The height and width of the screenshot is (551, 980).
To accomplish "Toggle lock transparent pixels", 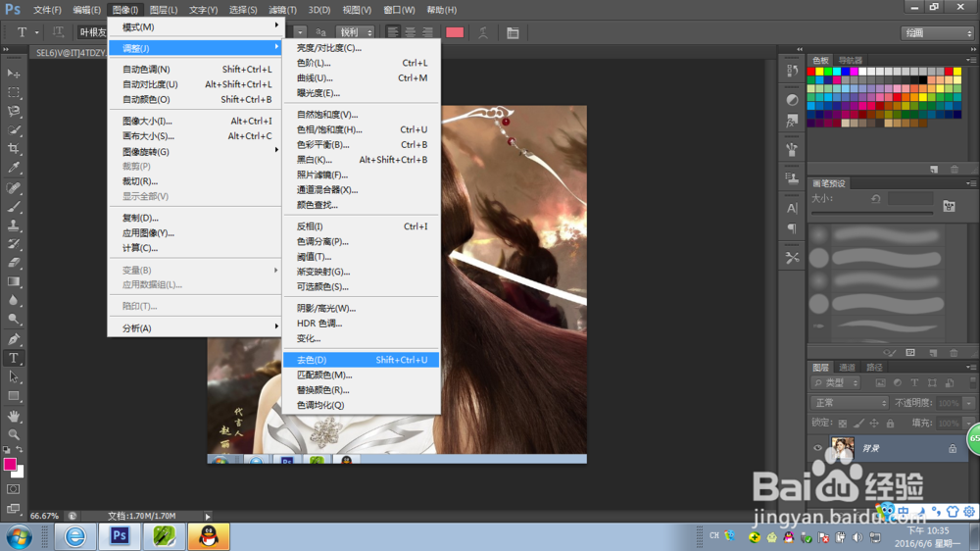I will [x=843, y=424].
